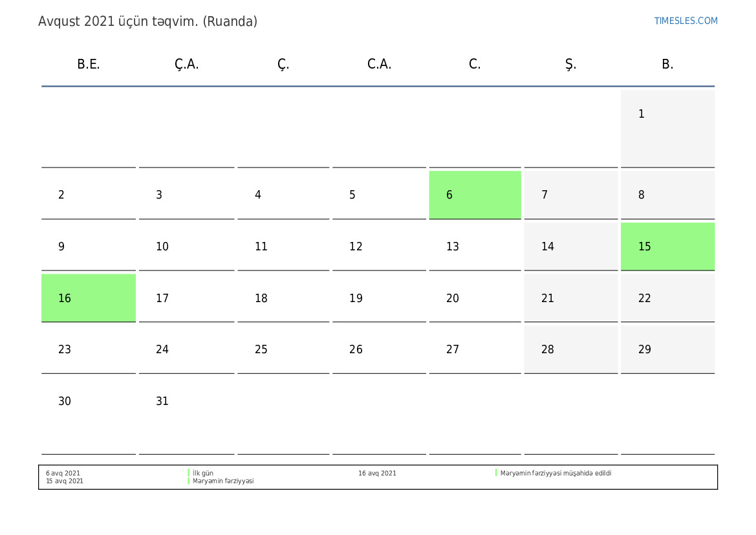Select the C.A. weekday header
Image resolution: width=756 pixels, height=535 pixels.
click(380, 64)
